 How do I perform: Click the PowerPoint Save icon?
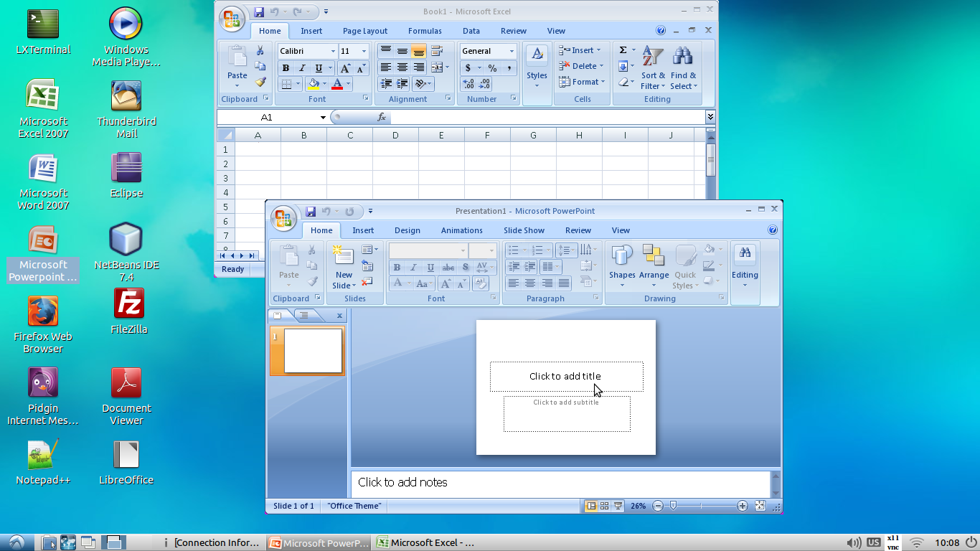point(311,211)
